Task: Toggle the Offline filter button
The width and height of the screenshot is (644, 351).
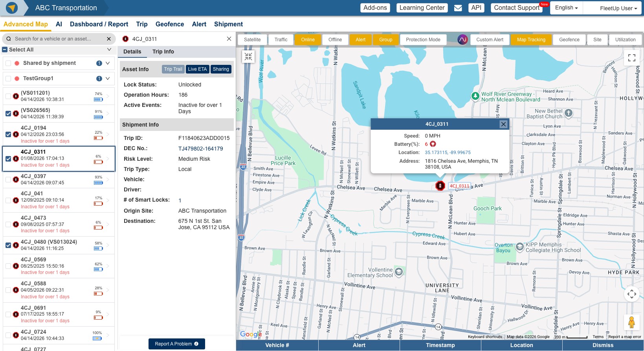Action: [x=335, y=40]
